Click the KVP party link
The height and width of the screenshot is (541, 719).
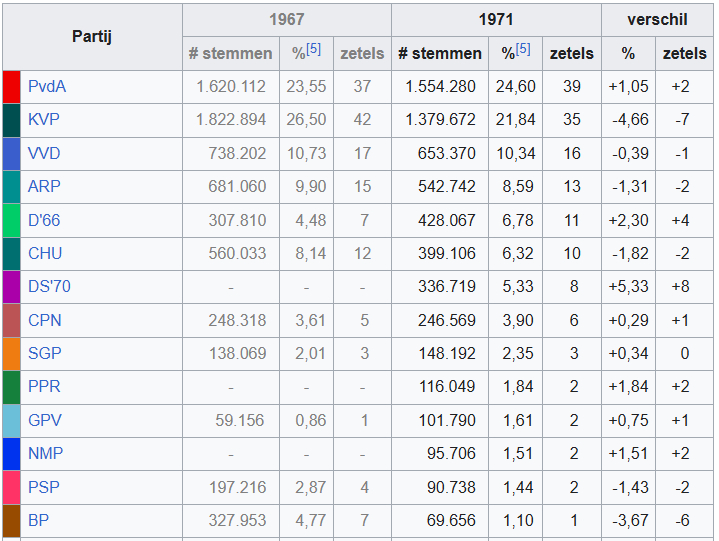pos(45,120)
